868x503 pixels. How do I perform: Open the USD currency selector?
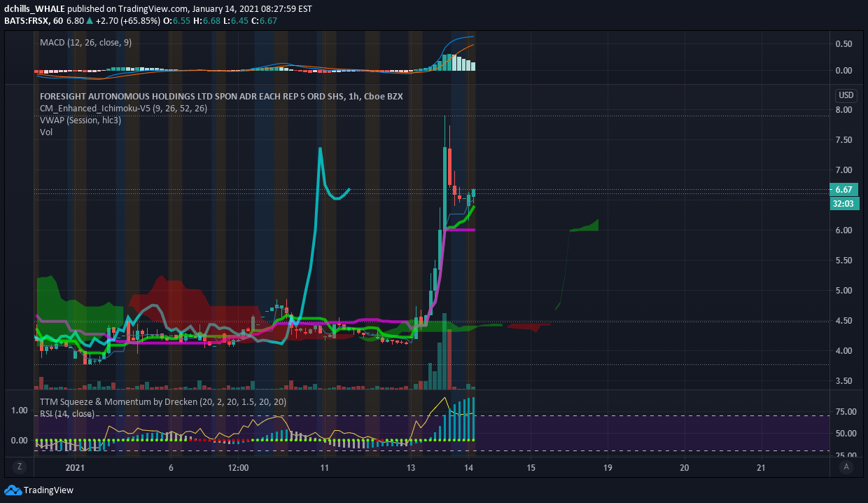[846, 95]
